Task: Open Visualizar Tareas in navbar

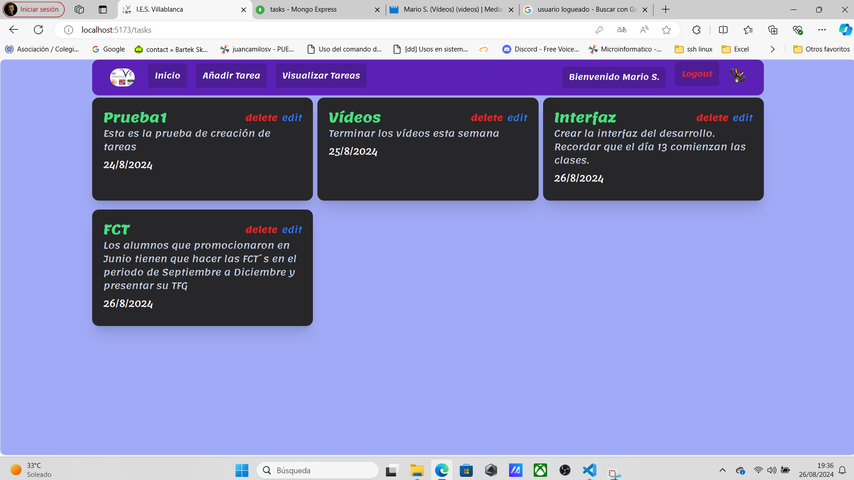Action: pos(321,76)
